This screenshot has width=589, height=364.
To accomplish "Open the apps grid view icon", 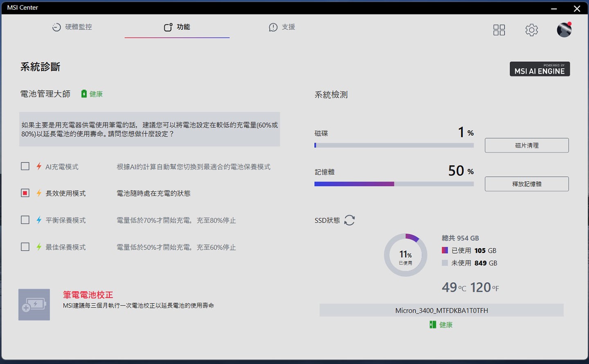I will [499, 30].
